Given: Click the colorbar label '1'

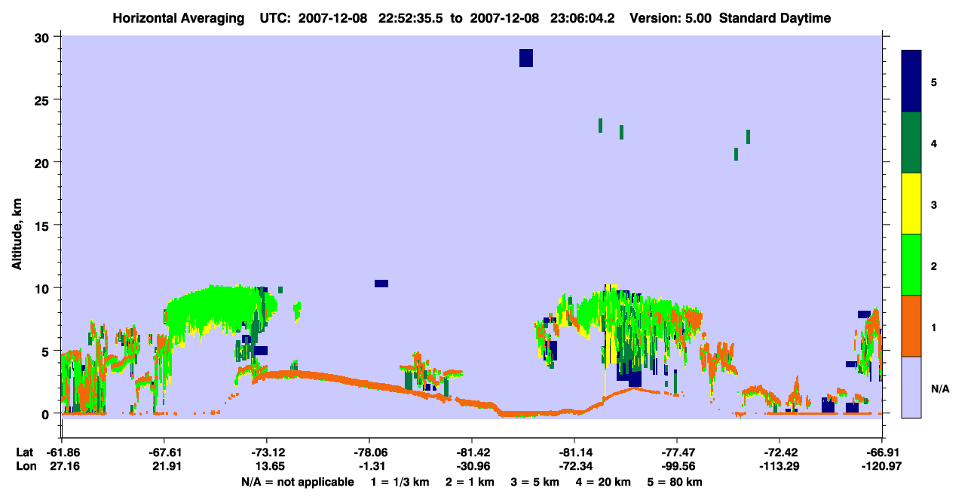Looking at the screenshot, I should [x=934, y=327].
